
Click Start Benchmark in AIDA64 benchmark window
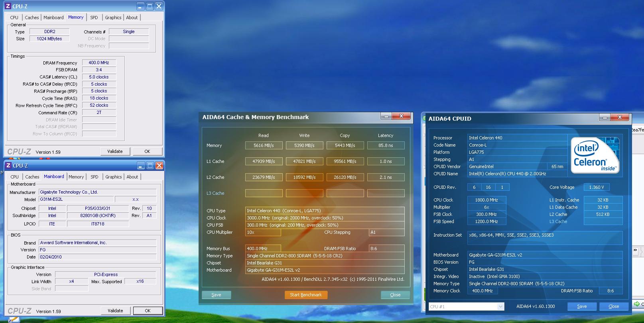pyautogui.click(x=306, y=295)
